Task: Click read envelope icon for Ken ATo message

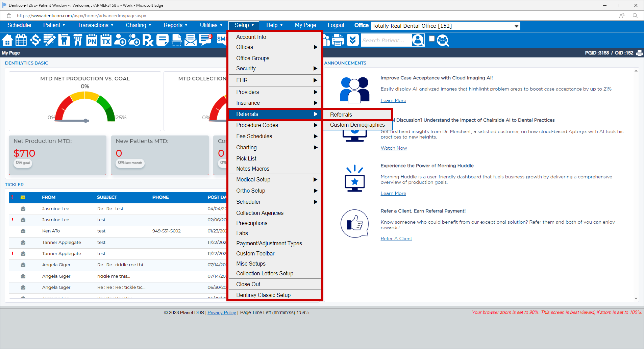Action: 23,231
